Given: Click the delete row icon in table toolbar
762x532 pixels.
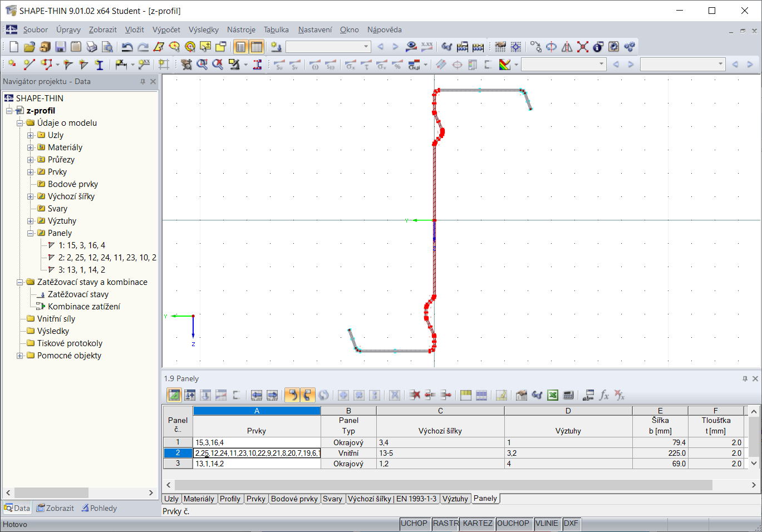Looking at the screenshot, I should tap(415, 395).
